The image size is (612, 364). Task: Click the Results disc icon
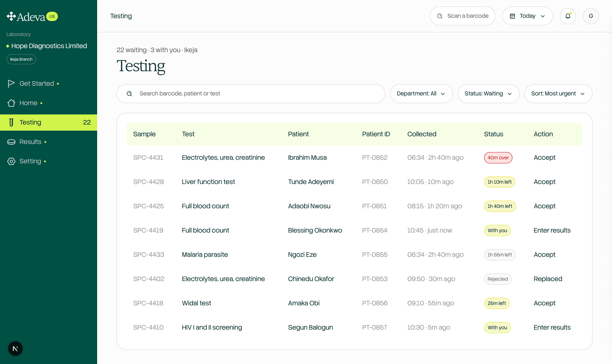[11, 142]
